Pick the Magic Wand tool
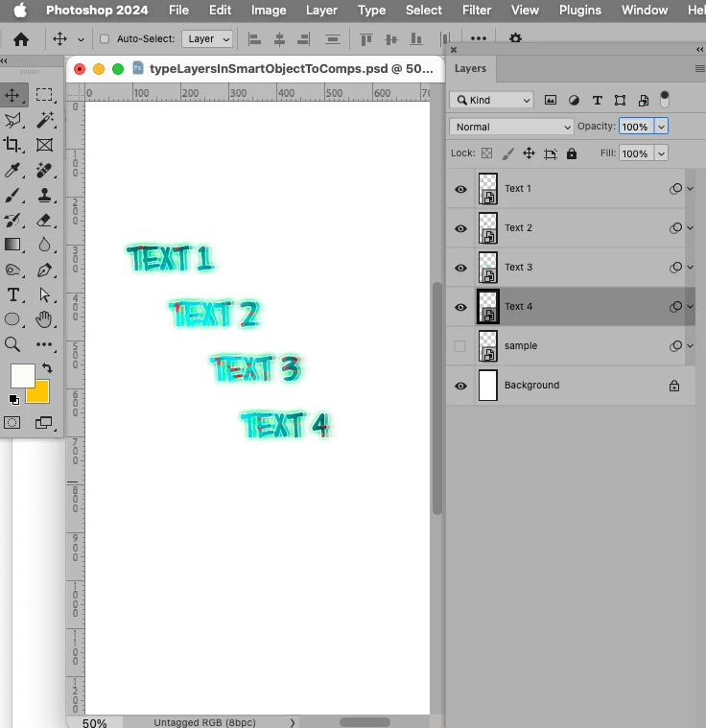Viewport: 706px width, 728px height. [44, 120]
